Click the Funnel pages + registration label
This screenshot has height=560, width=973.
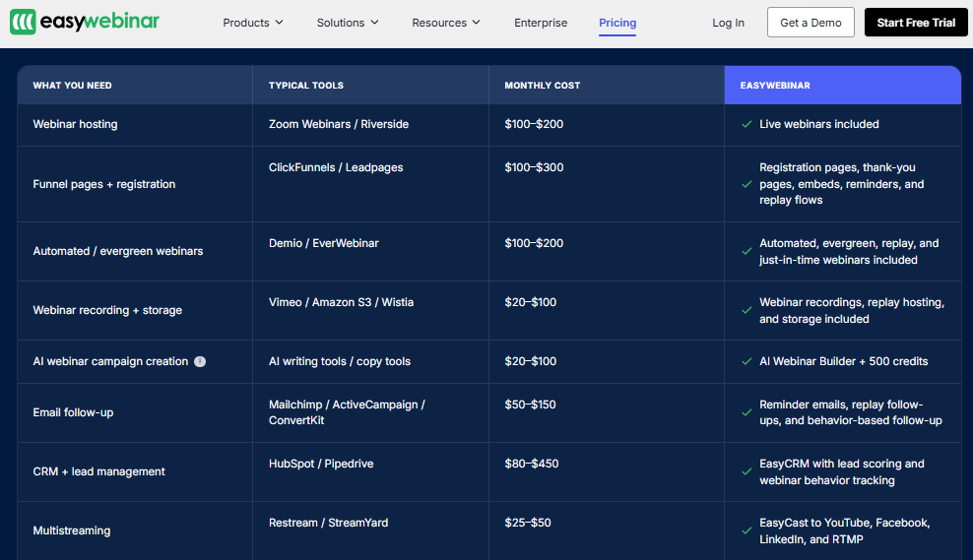104,184
